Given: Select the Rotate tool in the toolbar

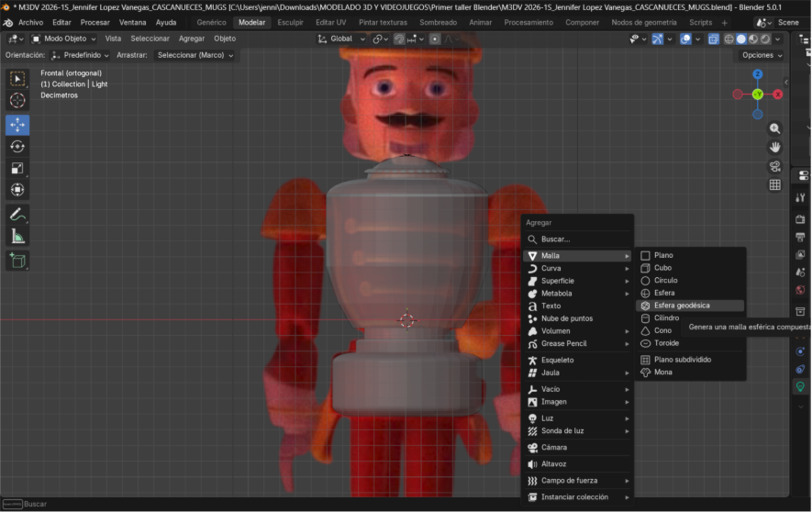Looking at the screenshot, I should point(17,147).
